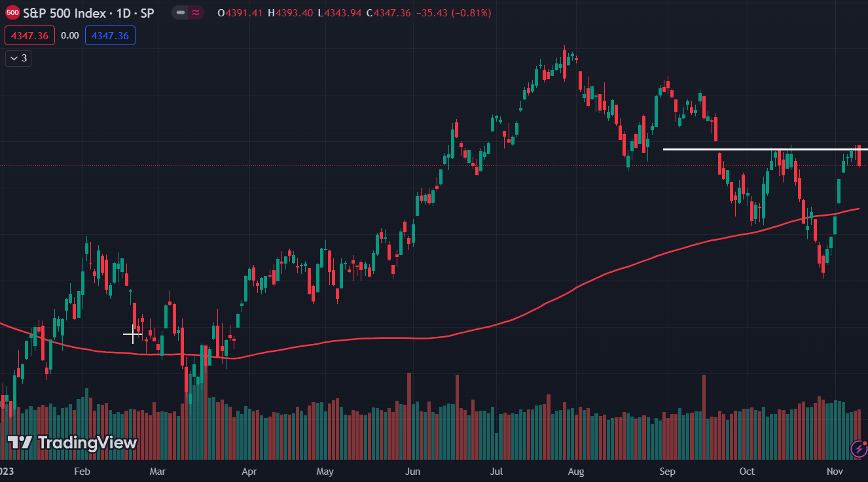Select the white horizontal resistance line
The width and height of the screenshot is (868, 482).
(765, 149)
